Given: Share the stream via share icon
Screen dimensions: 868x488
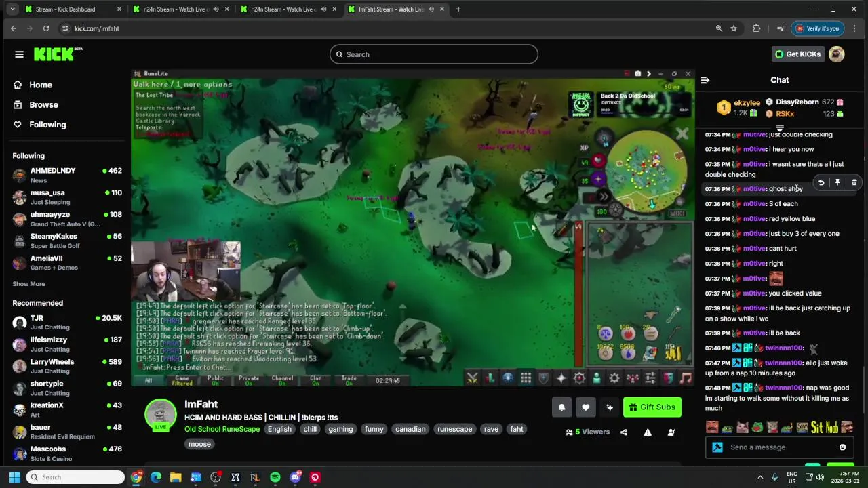Looking at the screenshot, I should [624, 432].
